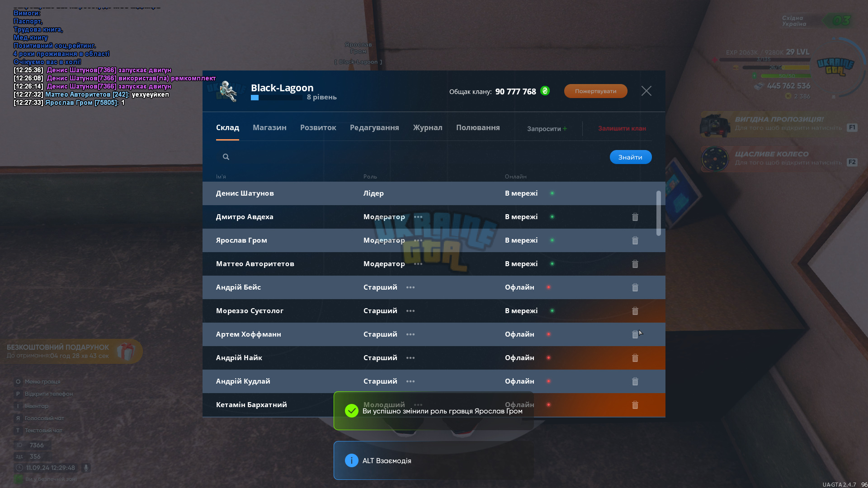This screenshot has width=868, height=488.
Task: Click the Black-Lagoon clan title
Action: tap(282, 88)
